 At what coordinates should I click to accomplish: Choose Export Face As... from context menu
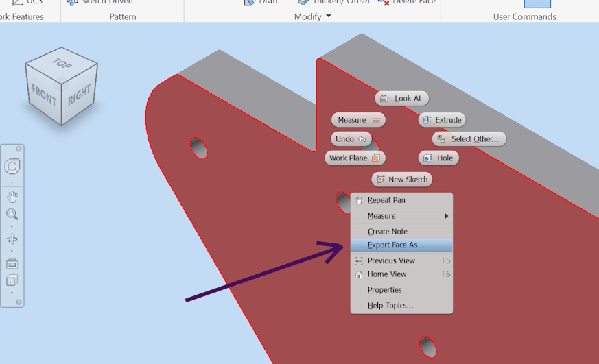pos(396,245)
